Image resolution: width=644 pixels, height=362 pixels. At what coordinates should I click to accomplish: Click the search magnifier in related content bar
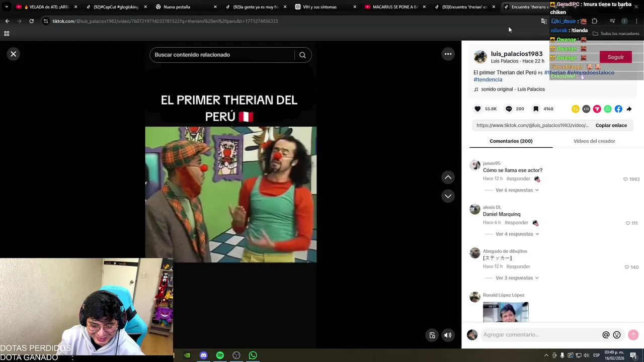point(302,55)
